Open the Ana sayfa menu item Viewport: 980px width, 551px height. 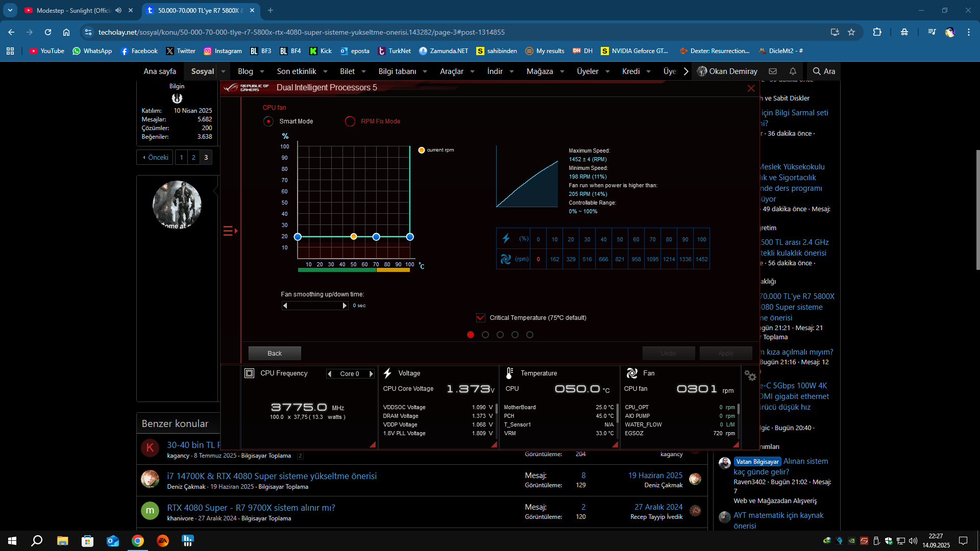(160, 71)
